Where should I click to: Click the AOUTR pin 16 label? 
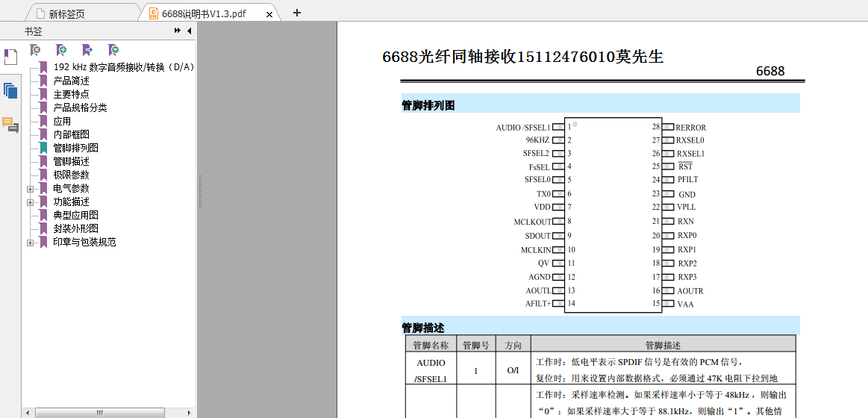690,290
